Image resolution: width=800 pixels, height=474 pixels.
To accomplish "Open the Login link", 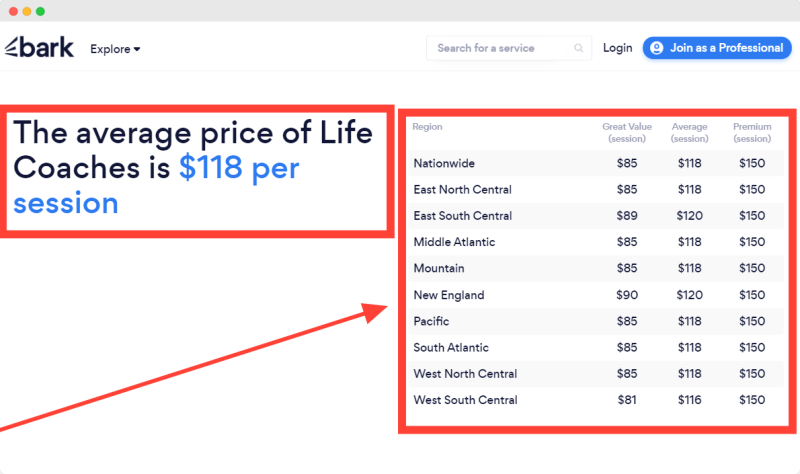I will tap(617, 48).
